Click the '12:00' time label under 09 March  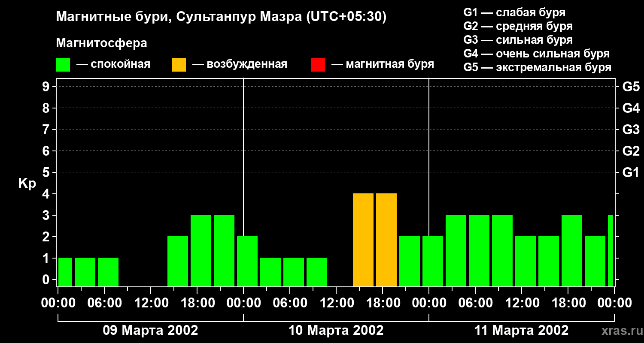tap(151, 303)
